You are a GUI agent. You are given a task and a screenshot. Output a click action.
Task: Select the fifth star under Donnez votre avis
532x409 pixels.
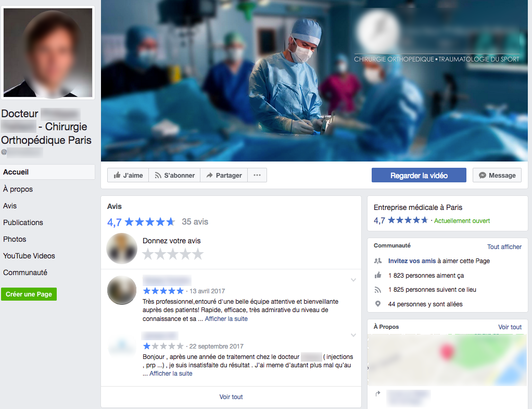point(198,254)
